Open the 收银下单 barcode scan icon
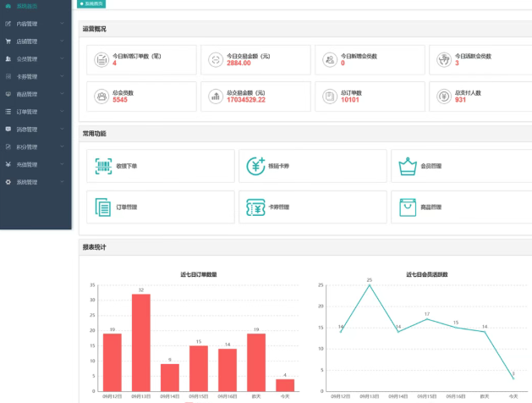This screenshot has width=532, height=403. [x=103, y=166]
